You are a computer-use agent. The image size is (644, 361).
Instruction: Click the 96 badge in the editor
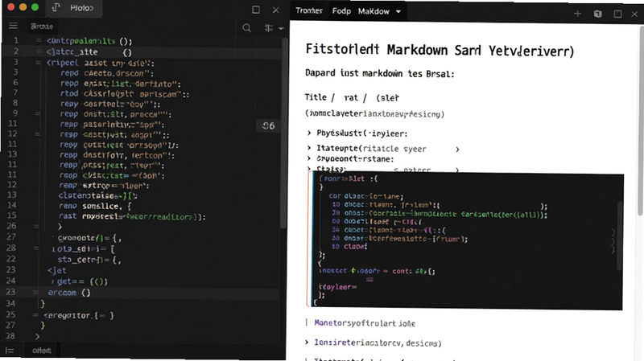pos(268,126)
